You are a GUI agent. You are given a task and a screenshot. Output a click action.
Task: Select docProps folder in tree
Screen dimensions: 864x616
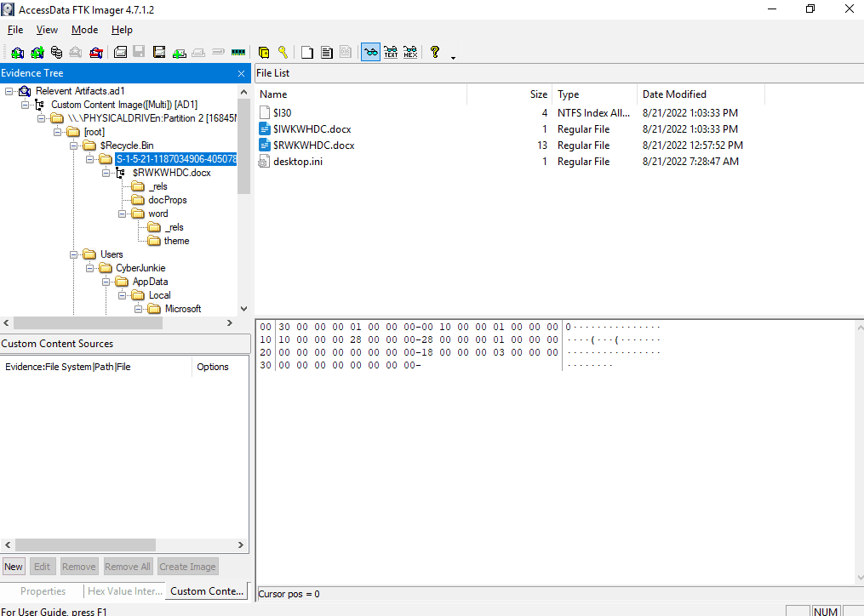(168, 200)
